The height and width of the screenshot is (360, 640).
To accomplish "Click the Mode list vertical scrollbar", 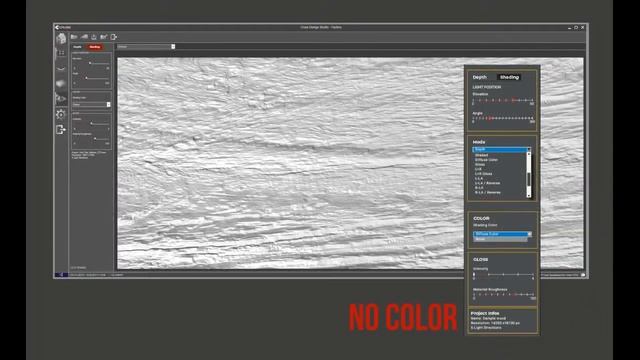I will click(529, 175).
